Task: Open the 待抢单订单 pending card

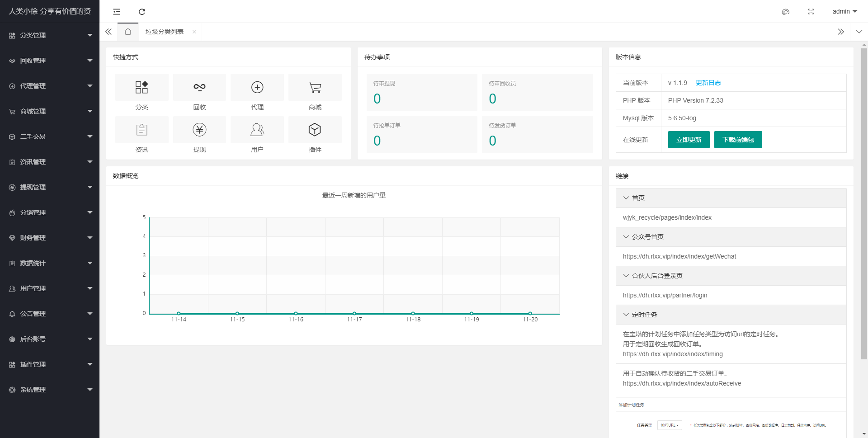Action: coord(422,134)
